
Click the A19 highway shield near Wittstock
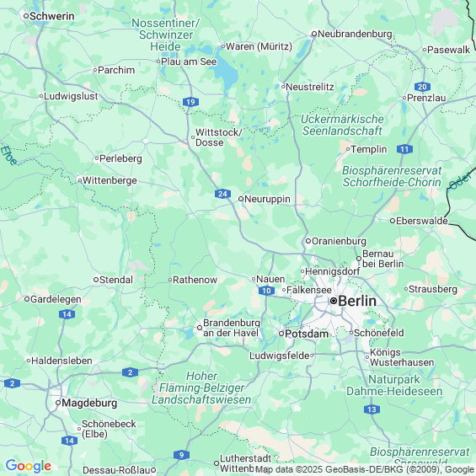pos(190,102)
